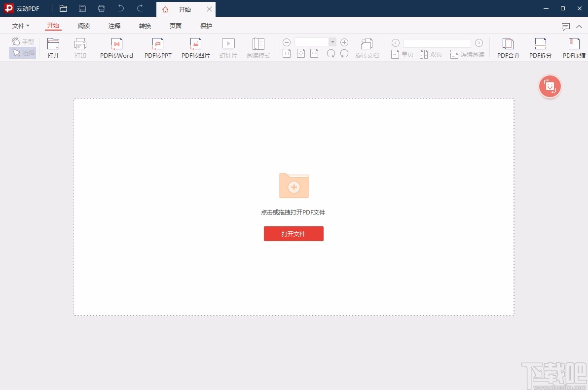Click the floating red screenshot assistant button
The image size is (588, 390).
click(550, 87)
